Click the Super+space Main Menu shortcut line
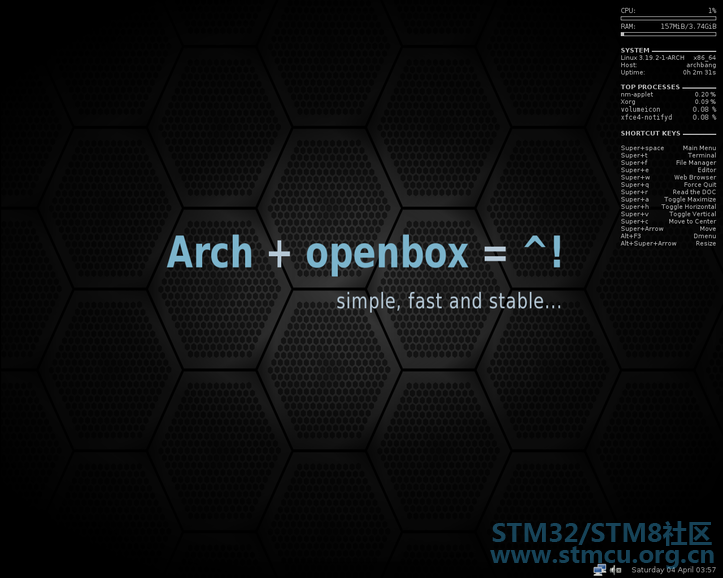 [668, 148]
